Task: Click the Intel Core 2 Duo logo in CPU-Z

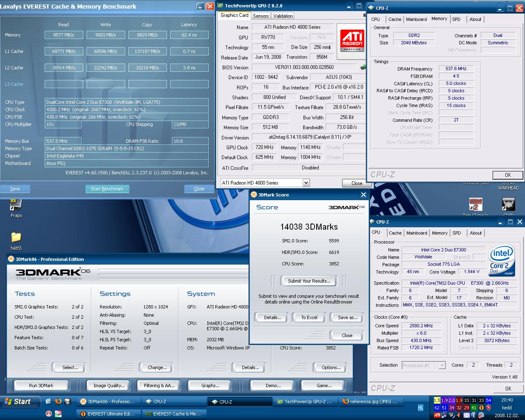Action: [x=502, y=261]
